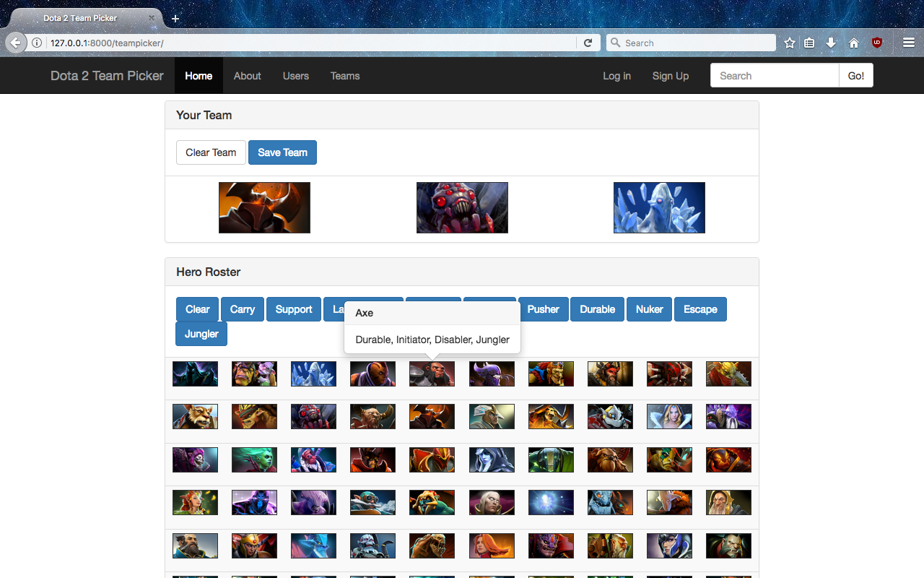Pick Batrider from the roster

[x=551, y=374]
